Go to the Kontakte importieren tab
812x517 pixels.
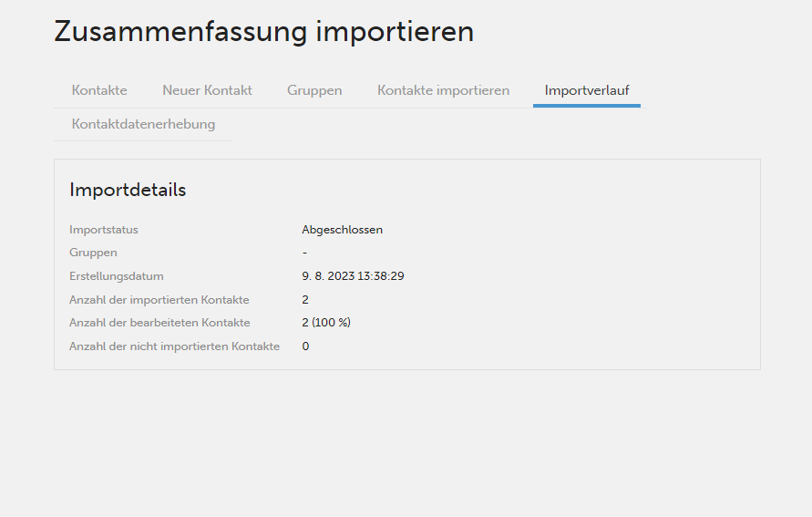coord(443,90)
